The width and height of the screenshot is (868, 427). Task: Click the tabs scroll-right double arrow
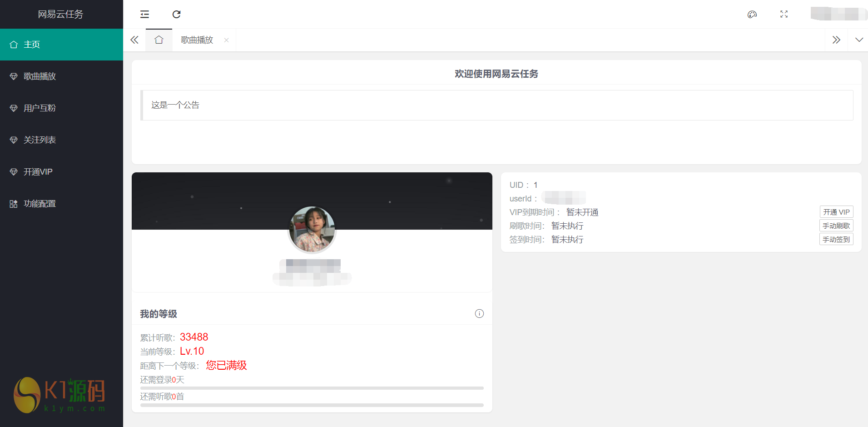[x=836, y=40]
